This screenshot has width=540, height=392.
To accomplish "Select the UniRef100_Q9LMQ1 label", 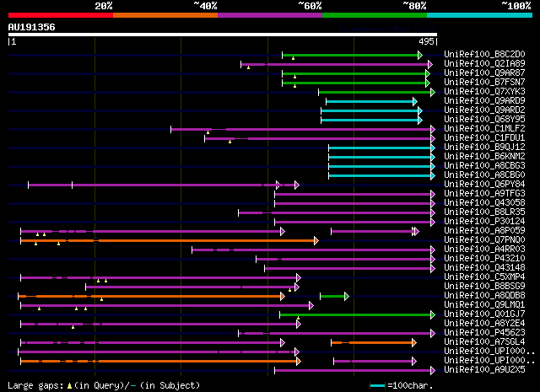I will [484, 305].
